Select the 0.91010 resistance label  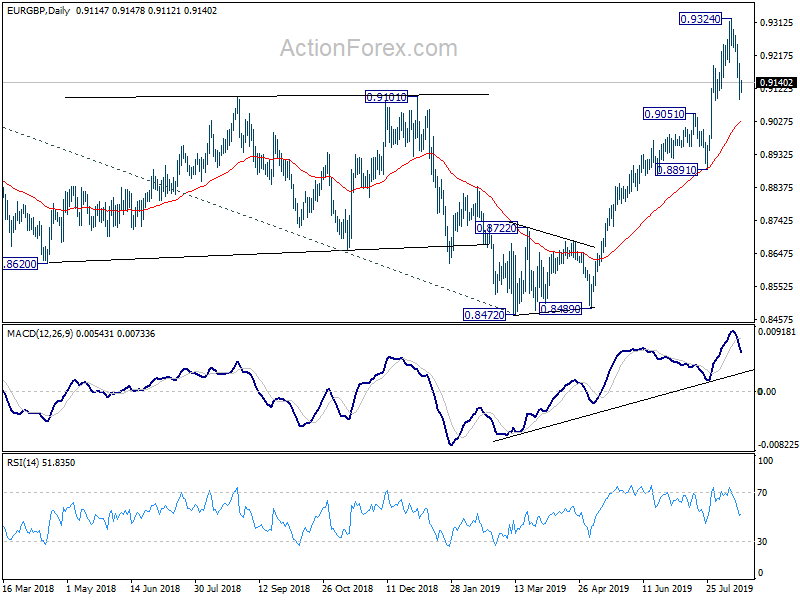click(387, 96)
